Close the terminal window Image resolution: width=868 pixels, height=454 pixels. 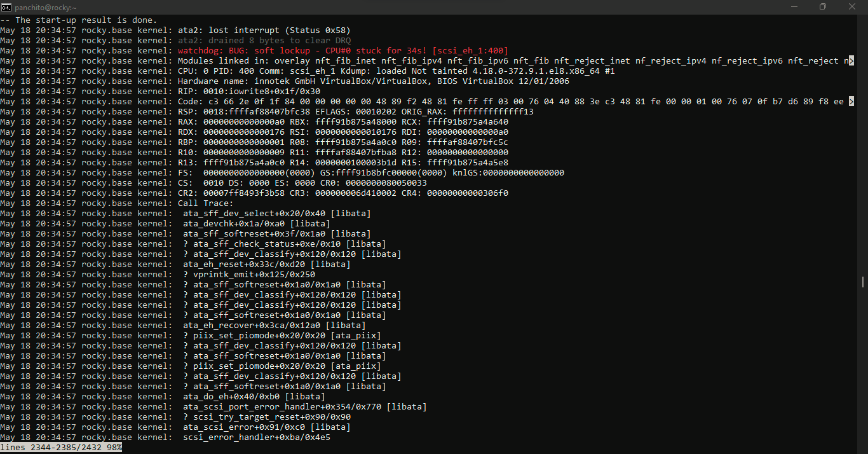[852, 6]
